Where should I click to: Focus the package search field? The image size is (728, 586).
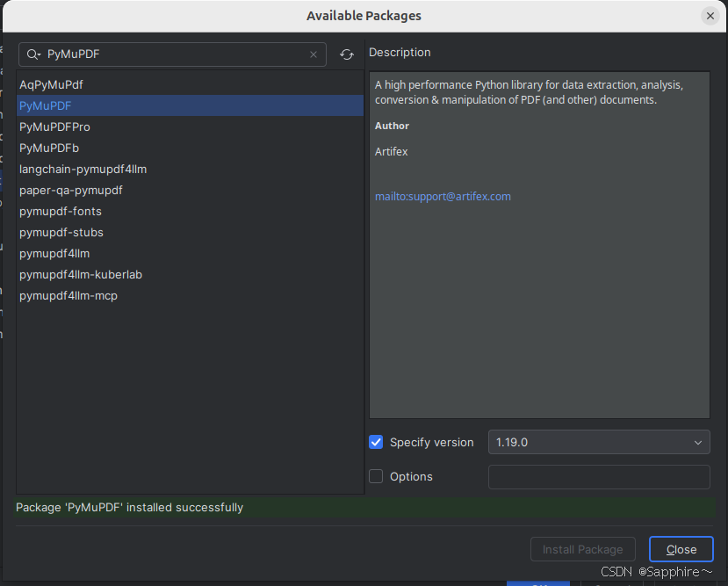[x=172, y=54]
